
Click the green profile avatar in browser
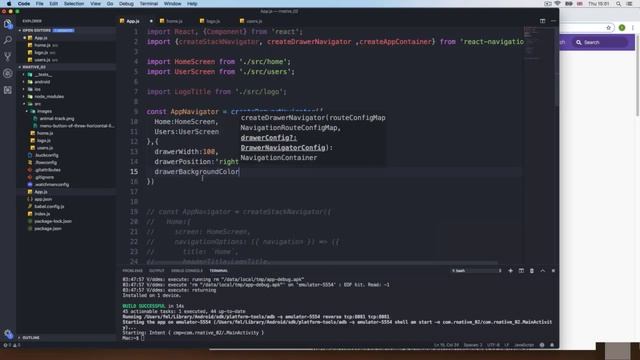[x=622, y=28]
